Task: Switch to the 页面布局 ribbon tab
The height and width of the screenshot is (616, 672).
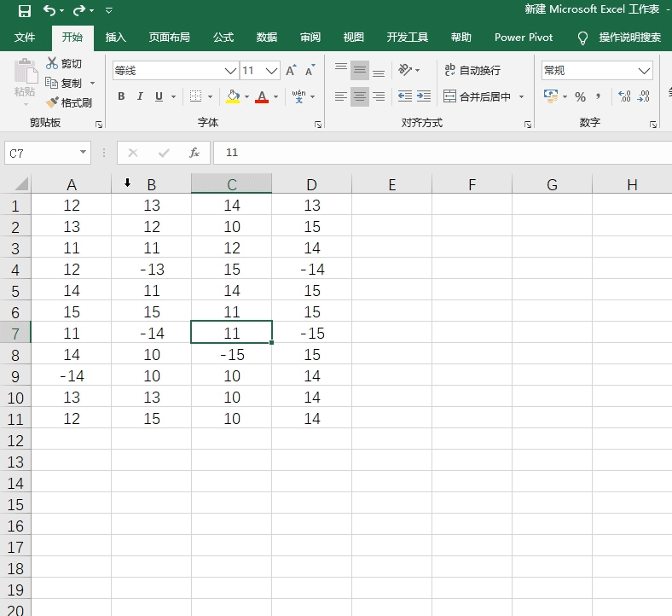Action: [x=170, y=38]
